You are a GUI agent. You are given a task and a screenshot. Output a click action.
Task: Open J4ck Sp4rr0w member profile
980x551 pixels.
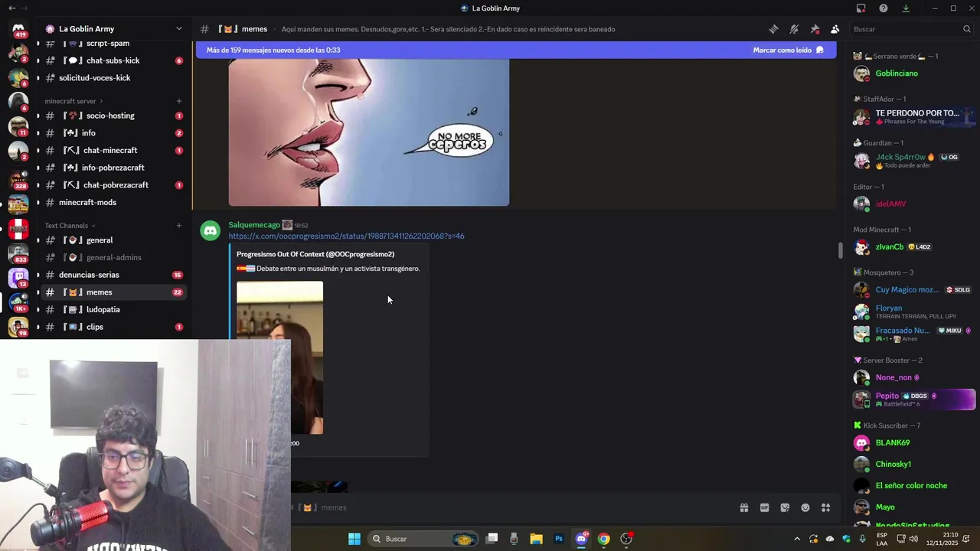tap(913, 161)
